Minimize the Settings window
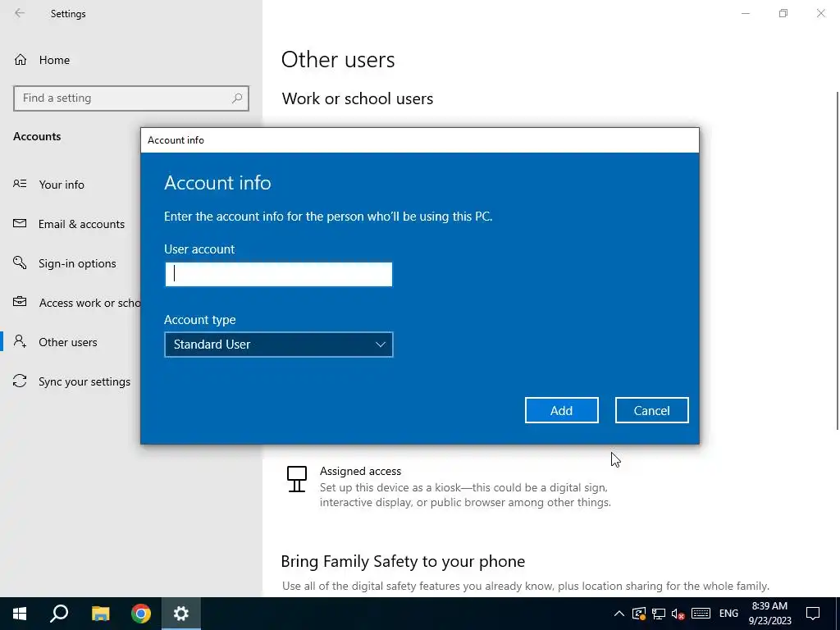This screenshot has width=840, height=630. [745, 13]
